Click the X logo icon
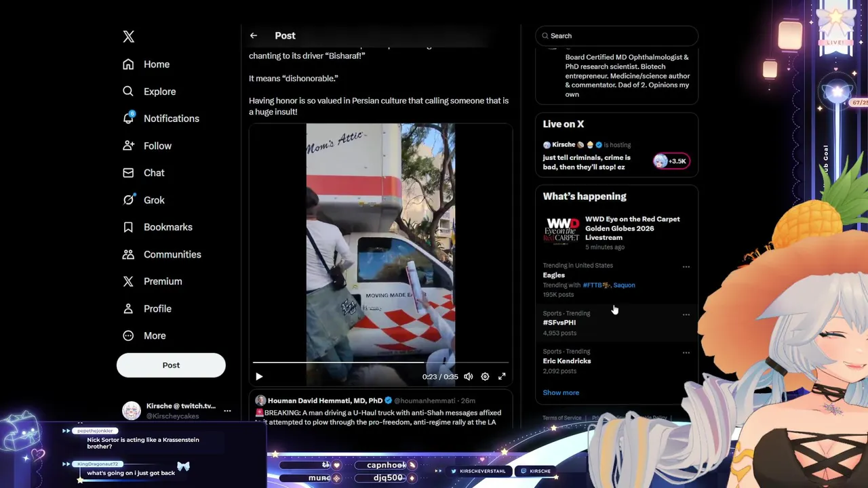This screenshot has height=488, width=868. pos(129,37)
